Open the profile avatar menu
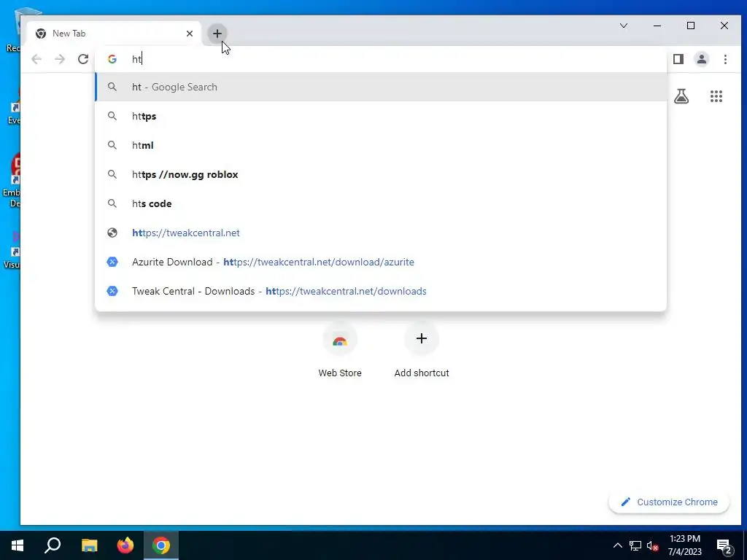The image size is (747, 560). point(702,59)
